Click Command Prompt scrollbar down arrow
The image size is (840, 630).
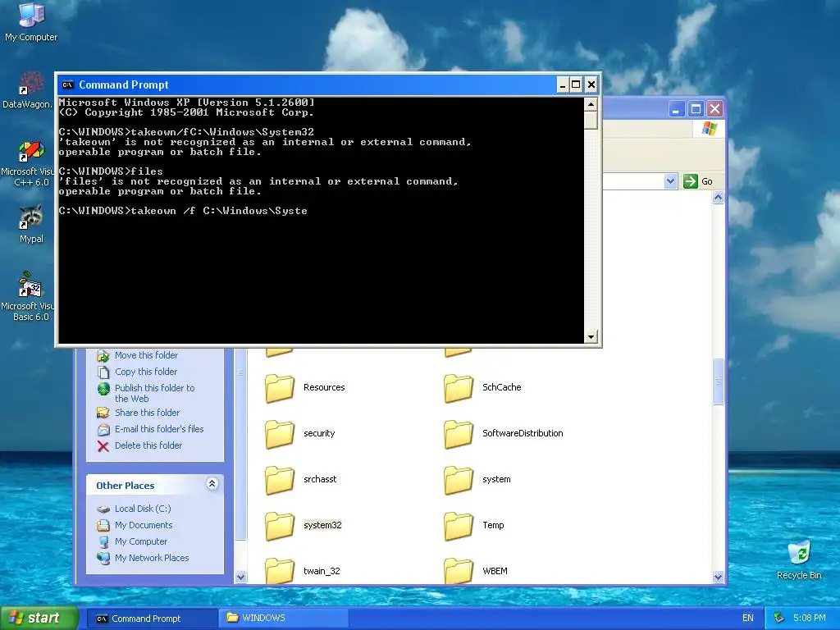coord(591,337)
